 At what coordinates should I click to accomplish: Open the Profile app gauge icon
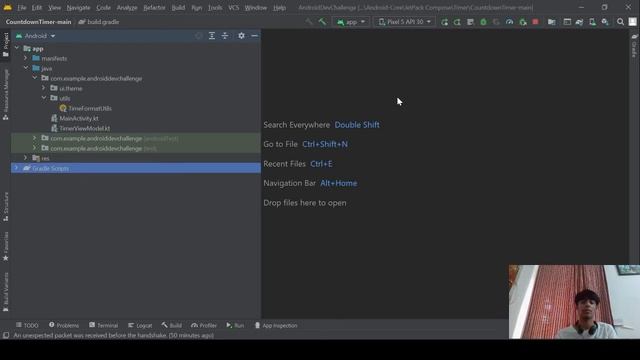[509, 22]
